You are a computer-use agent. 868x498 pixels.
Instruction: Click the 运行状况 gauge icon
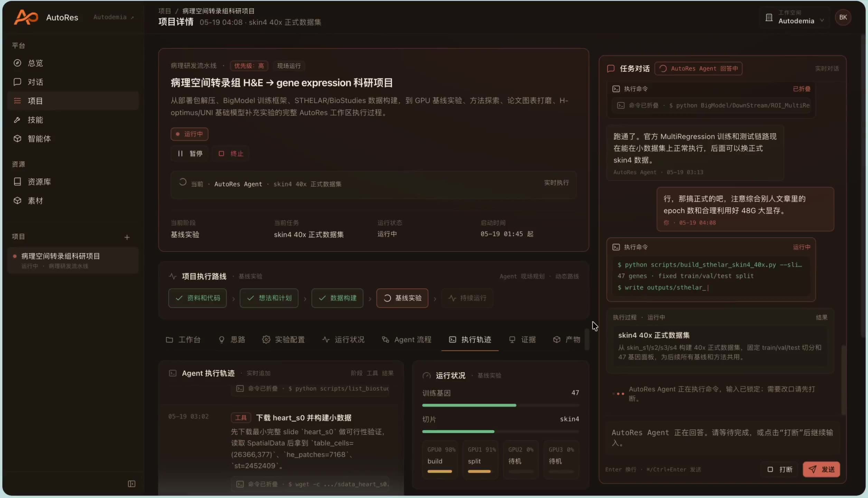[427, 376]
